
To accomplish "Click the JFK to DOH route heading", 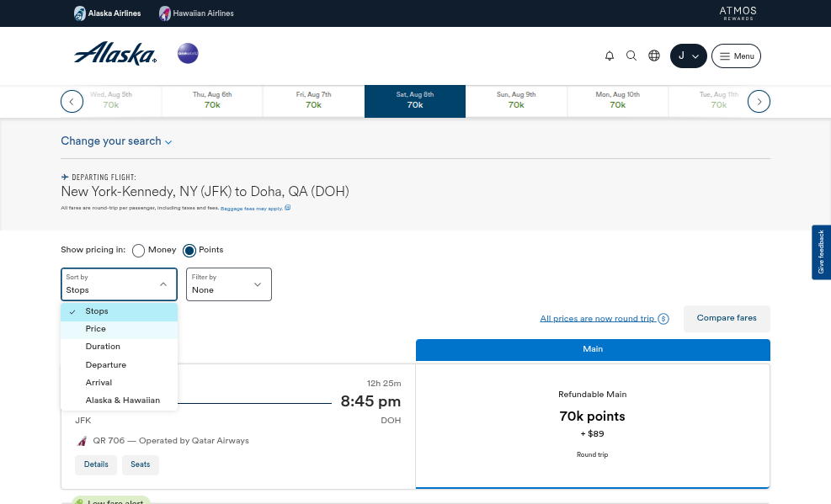I will pos(205,191).
